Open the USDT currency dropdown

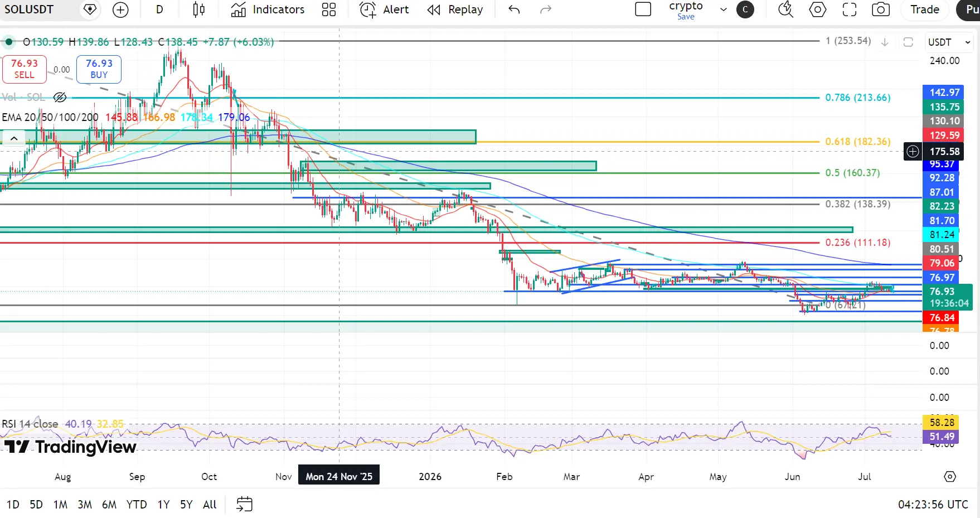(949, 42)
